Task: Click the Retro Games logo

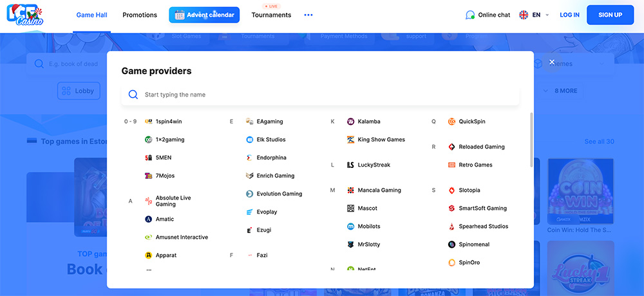Action: coord(452,165)
